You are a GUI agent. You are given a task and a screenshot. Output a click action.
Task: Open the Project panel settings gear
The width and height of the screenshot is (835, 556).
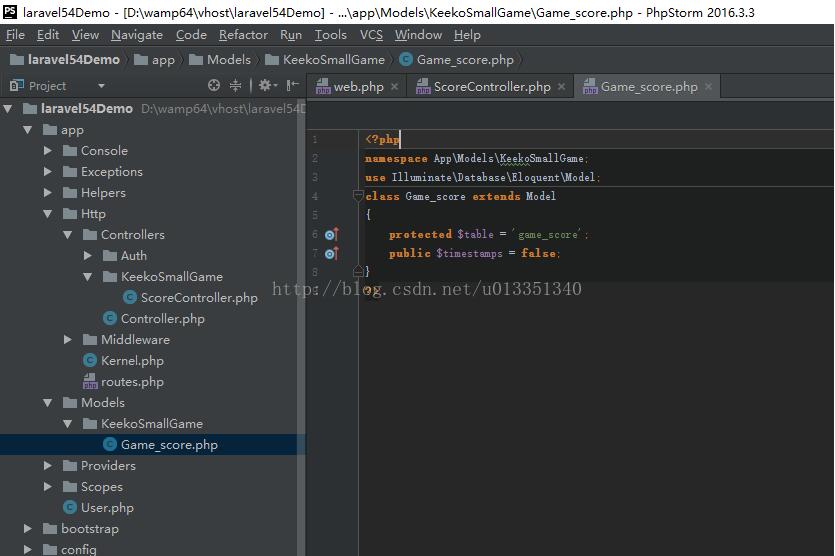click(265, 86)
